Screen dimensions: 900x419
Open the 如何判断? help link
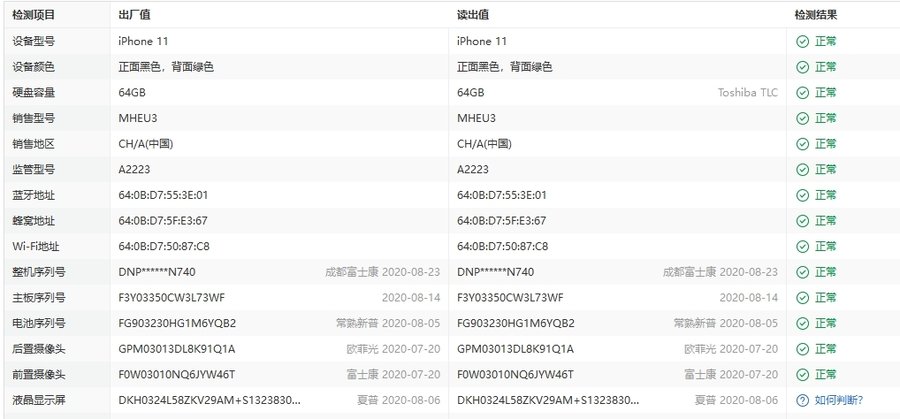(839, 400)
